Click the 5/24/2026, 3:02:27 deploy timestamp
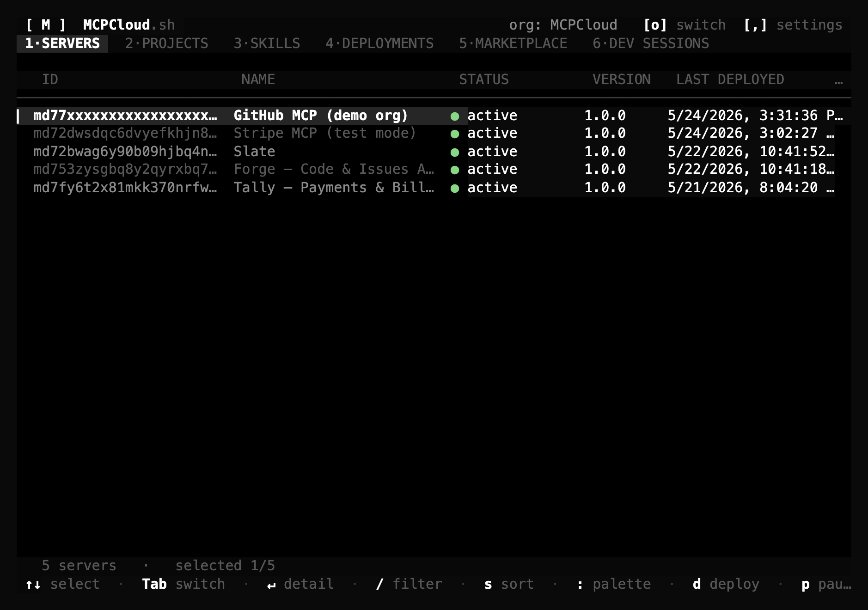Viewport: 868px width, 610px height. pos(751,133)
